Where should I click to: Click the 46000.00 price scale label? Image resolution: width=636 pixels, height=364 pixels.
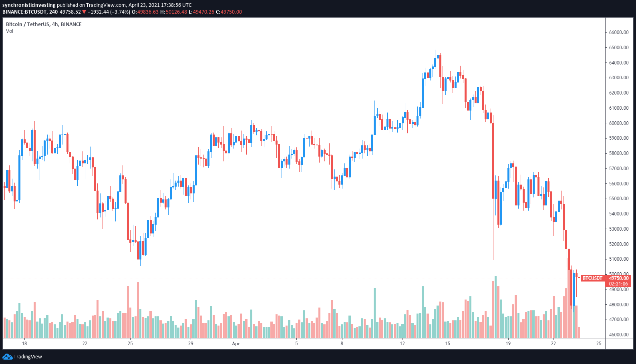(x=618, y=335)
